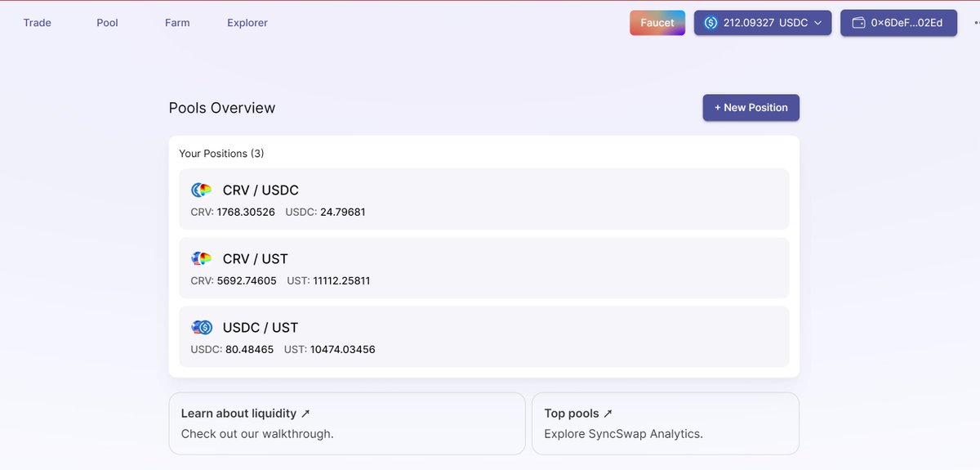This screenshot has width=980, height=470.
Task: Select the USDC amount 80.48465
Action: click(x=249, y=350)
